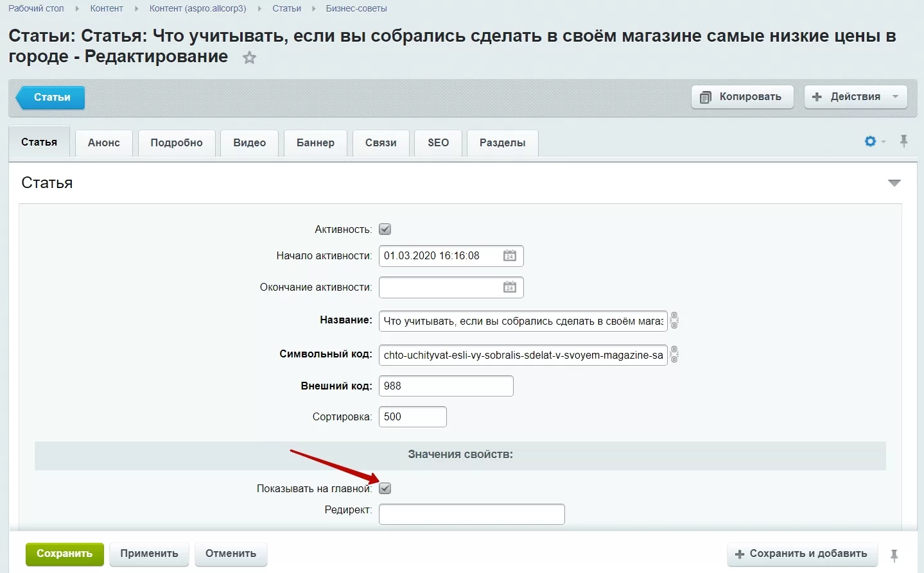924x573 pixels.
Task: Open the Контент breadcrumb link
Action: (x=107, y=8)
